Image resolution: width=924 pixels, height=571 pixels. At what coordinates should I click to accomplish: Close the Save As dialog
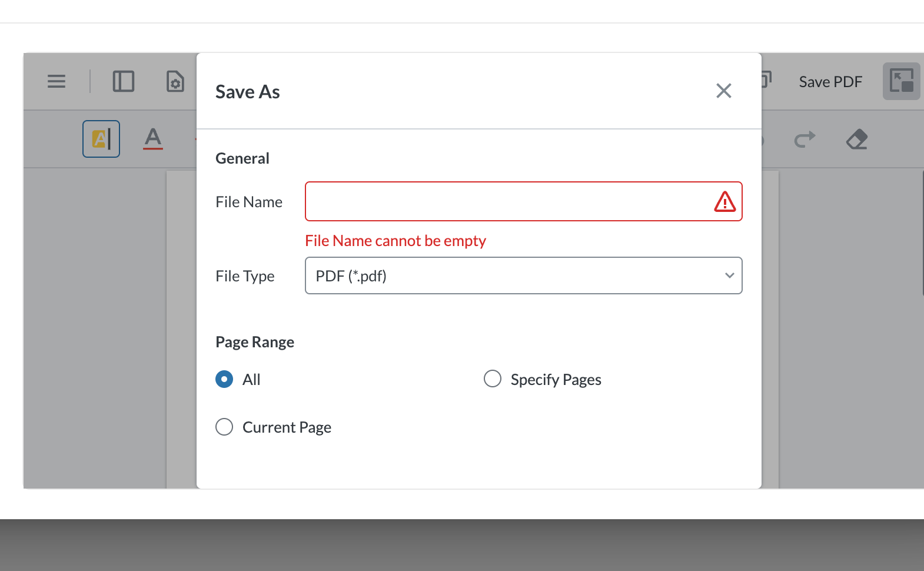(x=724, y=91)
